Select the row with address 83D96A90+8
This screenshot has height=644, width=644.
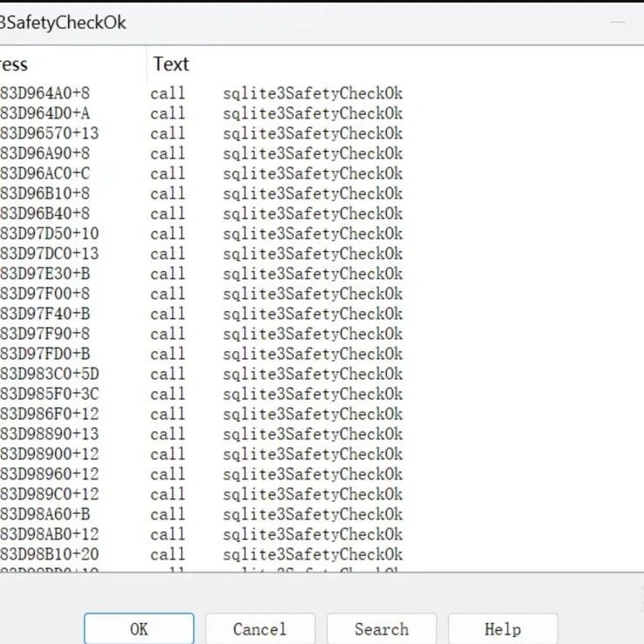(322, 153)
